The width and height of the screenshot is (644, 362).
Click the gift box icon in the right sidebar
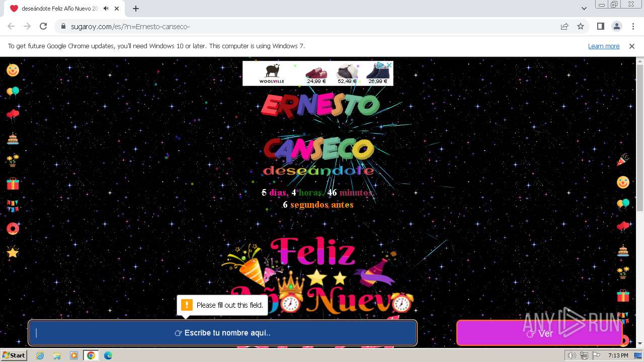coord(623,295)
